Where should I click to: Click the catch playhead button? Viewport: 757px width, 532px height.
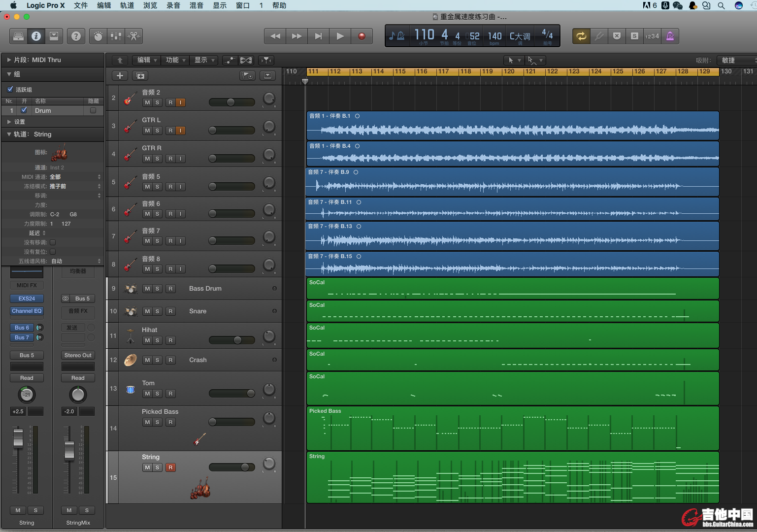pyautogui.click(x=266, y=60)
